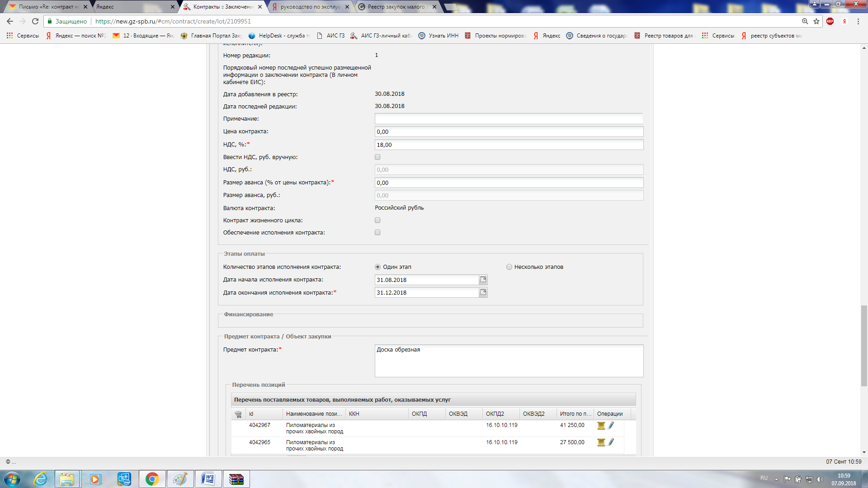Tick the 'Контракт жизненного цикла' checkbox
Image resolution: width=868 pixels, height=488 pixels.
377,220
